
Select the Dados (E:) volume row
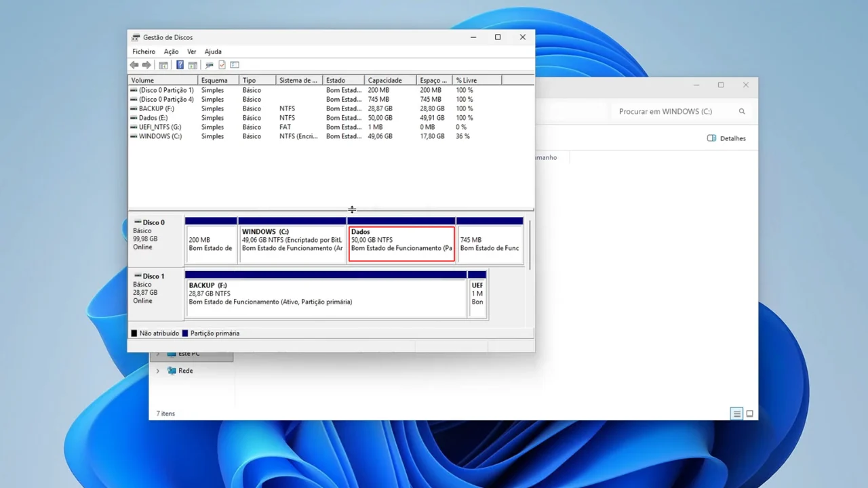pos(315,118)
